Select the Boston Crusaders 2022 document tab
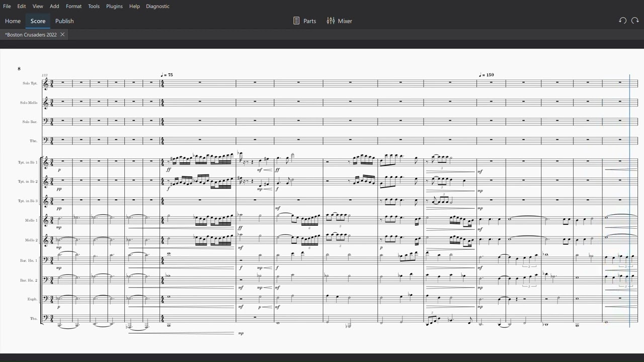 click(x=31, y=35)
